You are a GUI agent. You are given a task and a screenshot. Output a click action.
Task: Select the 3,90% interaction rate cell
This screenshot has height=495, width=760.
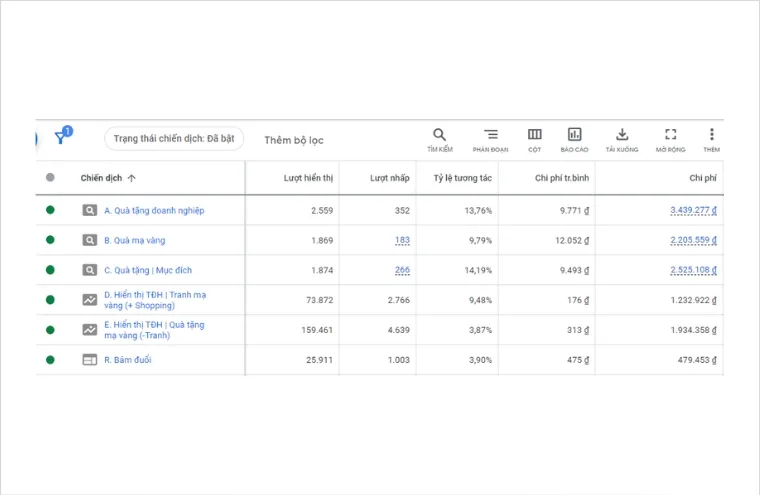click(480, 360)
